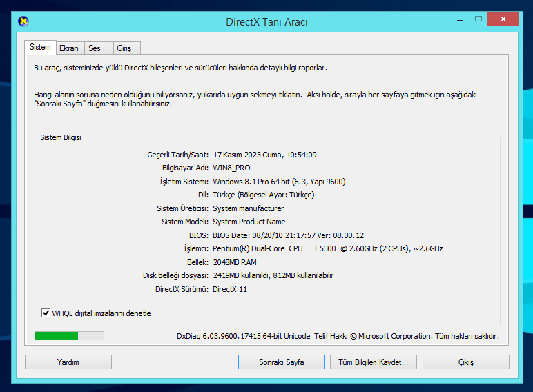Screen dimensions: 533x392
Task: Click the green progress bar
Action: [69, 335]
